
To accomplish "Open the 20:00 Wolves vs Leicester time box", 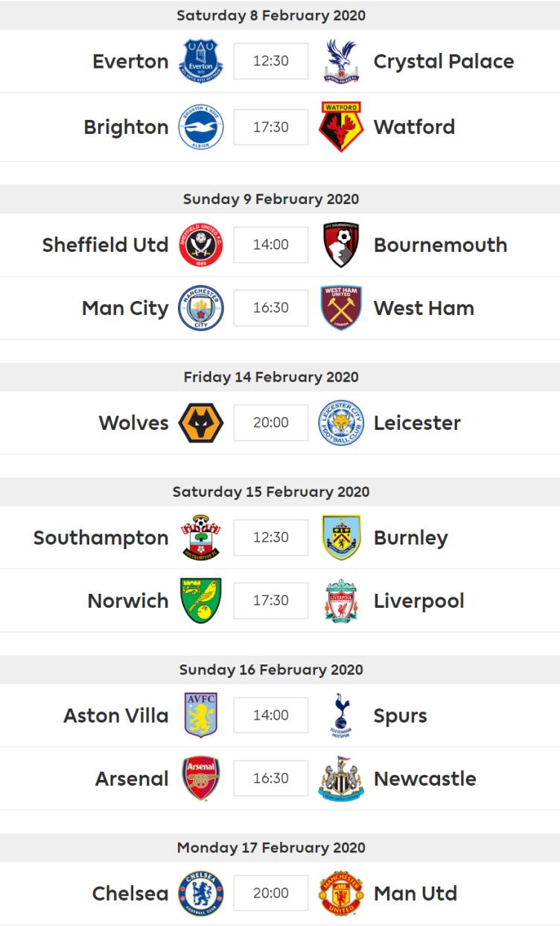I will tap(271, 423).
